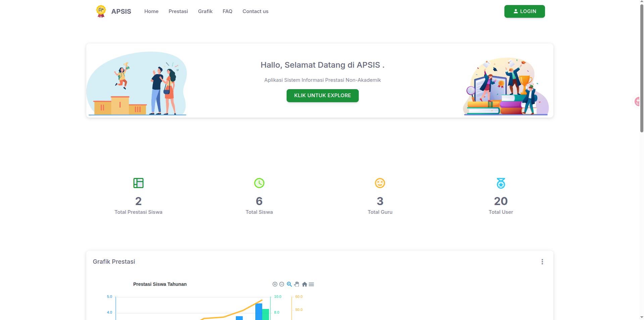Click the "Grafik Prestasi" card heading
The width and height of the screenshot is (644, 320).
click(x=114, y=262)
